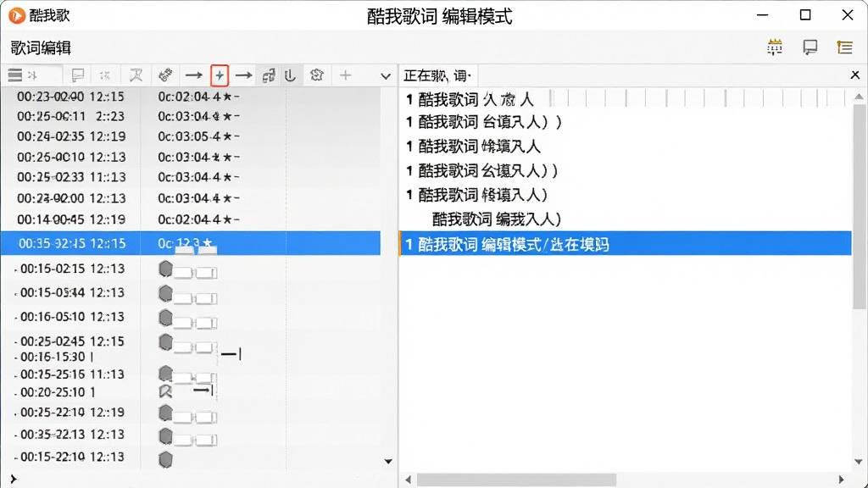
Task: Click the music notes icon in toolbar
Action: (269, 75)
